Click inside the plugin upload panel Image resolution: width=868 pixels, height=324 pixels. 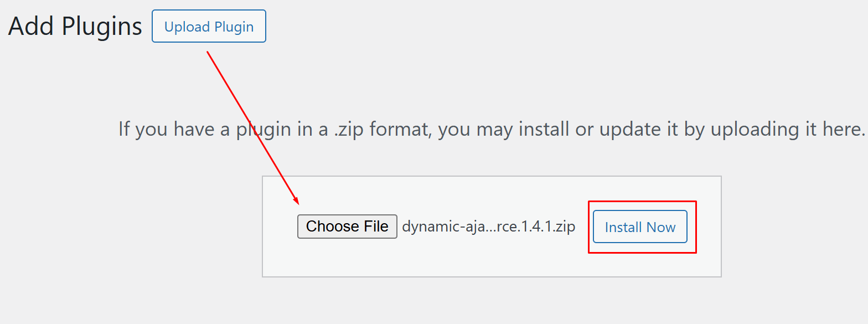pos(492,260)
